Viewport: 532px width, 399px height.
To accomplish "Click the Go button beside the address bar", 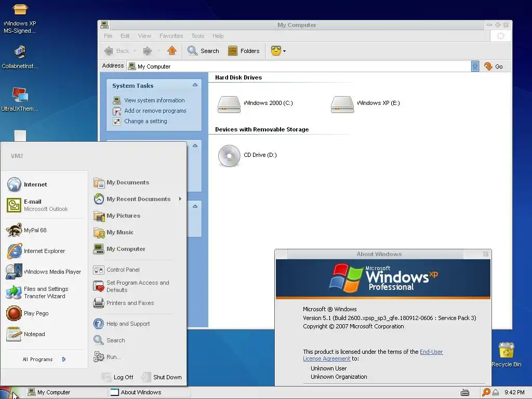I will (494, 66).
